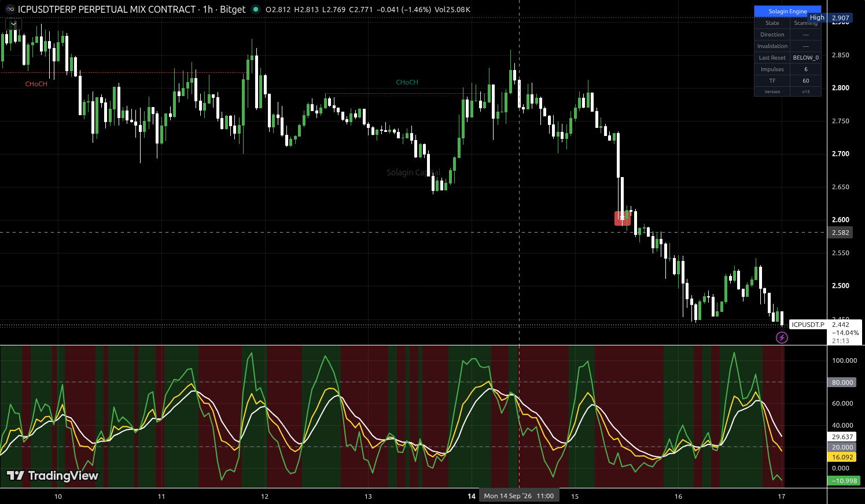The height and width of the screenshot is (504, 865).
Task: Click the Impulses value 6
Action: coord(806,69)
